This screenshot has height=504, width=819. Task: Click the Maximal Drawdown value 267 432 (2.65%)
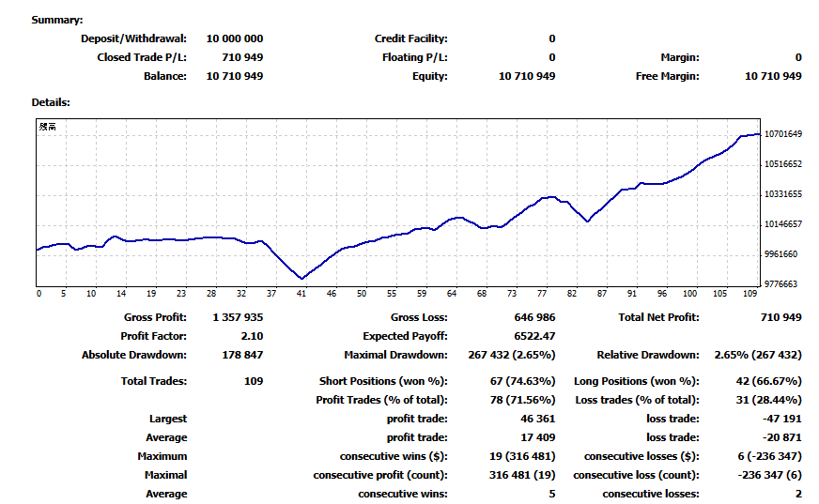pos(511,355)
